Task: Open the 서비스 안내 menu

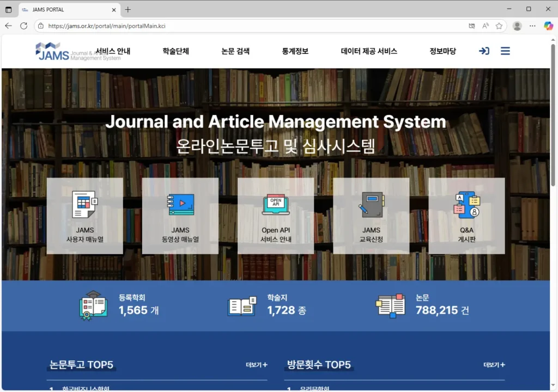Action: pos(113,51)
